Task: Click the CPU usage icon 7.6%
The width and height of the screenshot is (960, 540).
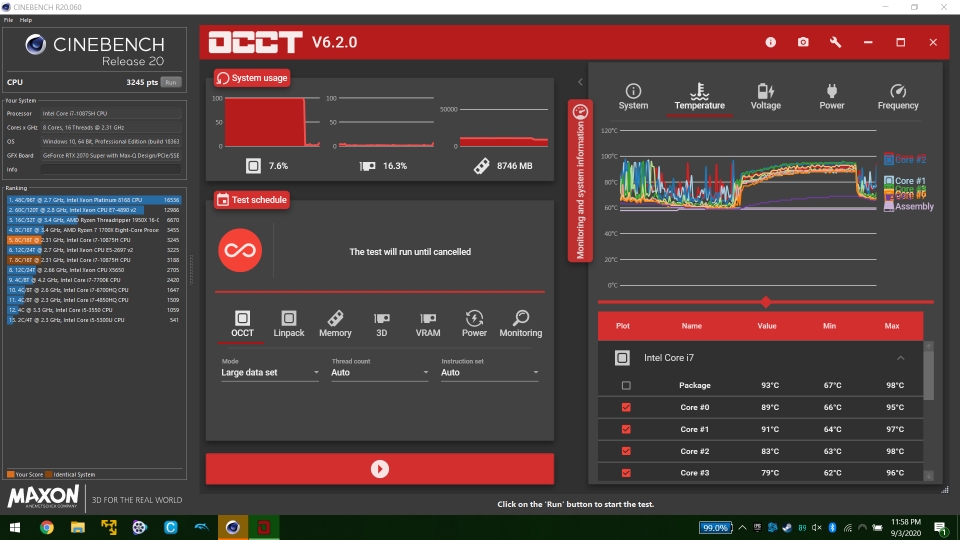Action: tap(253, 166)
